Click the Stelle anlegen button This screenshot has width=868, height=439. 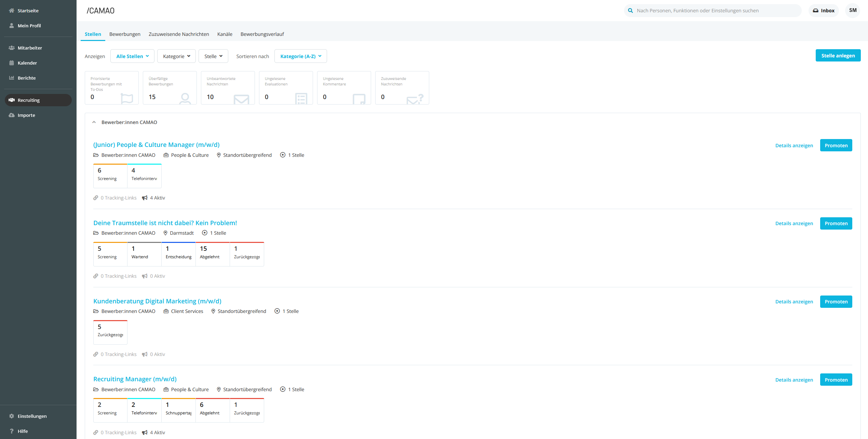click(x=838, y=55)
